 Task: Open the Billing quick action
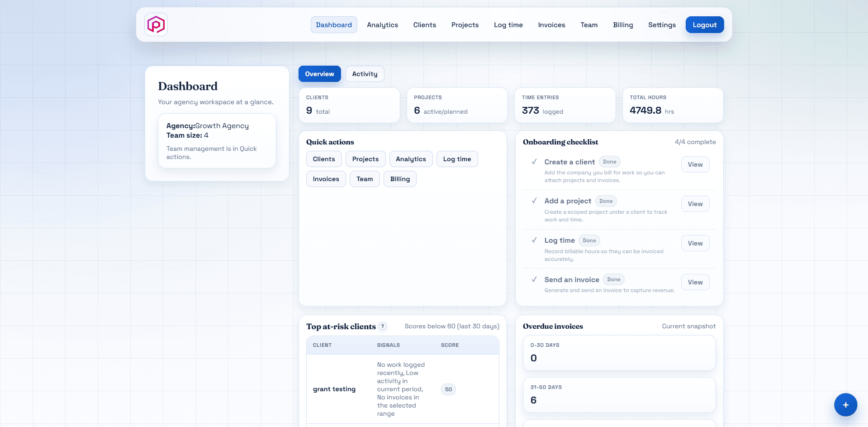point(400,178)
